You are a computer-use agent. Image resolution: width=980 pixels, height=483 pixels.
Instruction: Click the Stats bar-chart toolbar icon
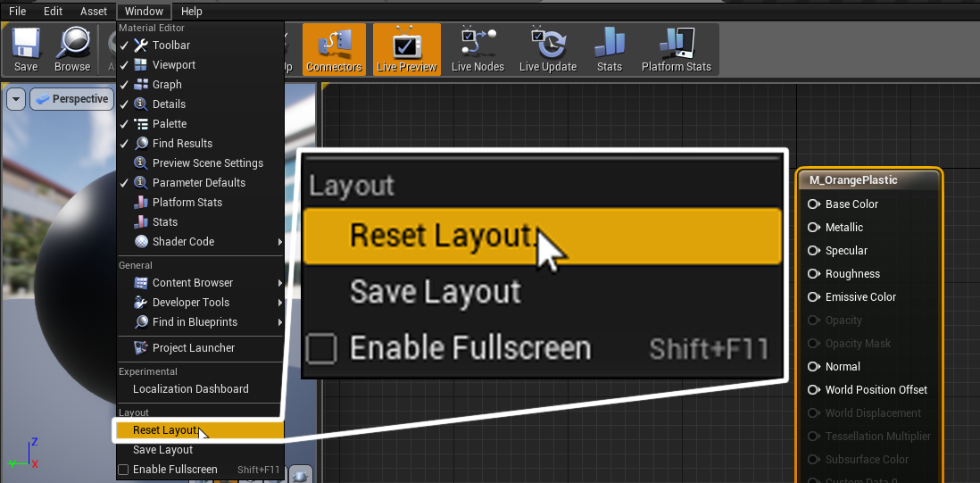point(610,50)
